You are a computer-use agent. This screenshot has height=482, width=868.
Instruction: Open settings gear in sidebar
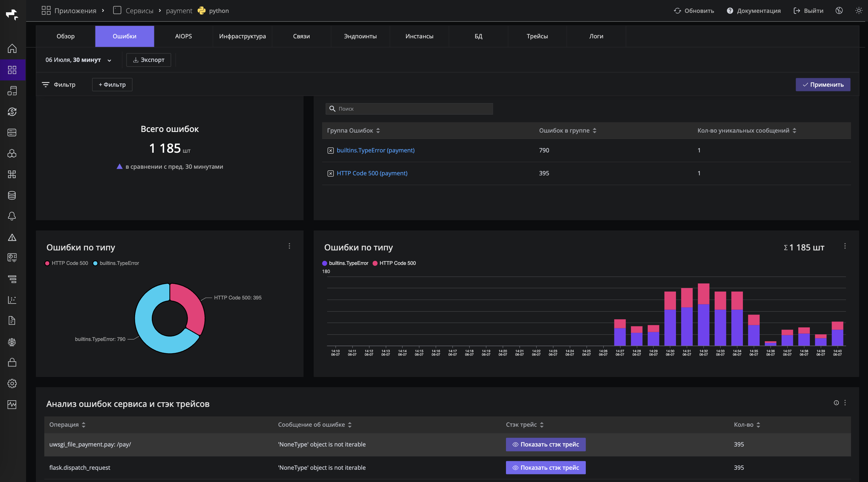[12, 383]
